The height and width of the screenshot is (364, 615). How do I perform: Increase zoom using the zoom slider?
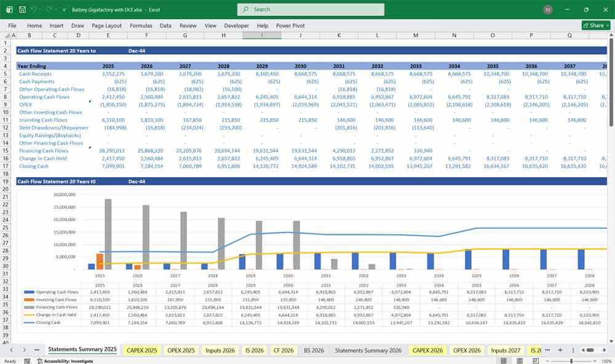click(595, 361)
